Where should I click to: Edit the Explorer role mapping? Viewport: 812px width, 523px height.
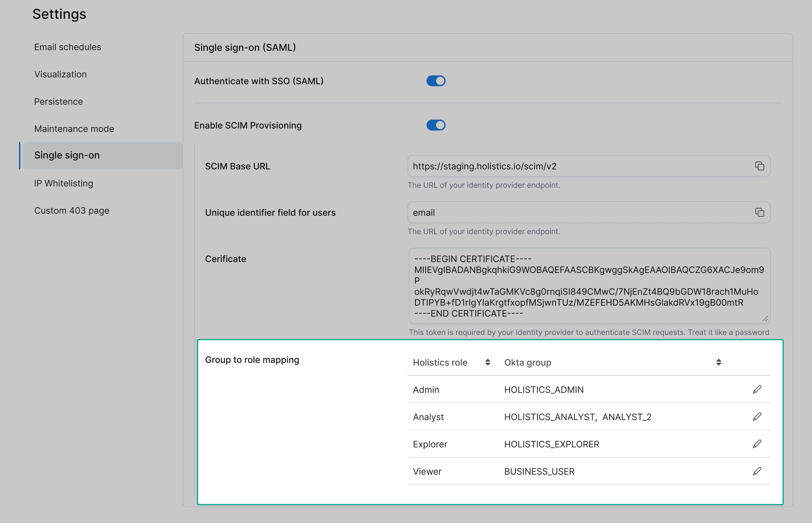pyautogui.click(x=757, y=444)
